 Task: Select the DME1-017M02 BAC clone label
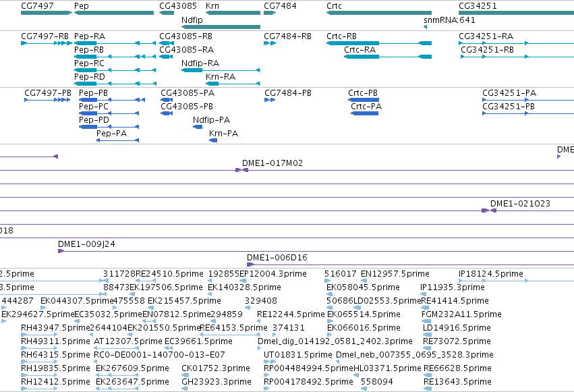point(272,163)
